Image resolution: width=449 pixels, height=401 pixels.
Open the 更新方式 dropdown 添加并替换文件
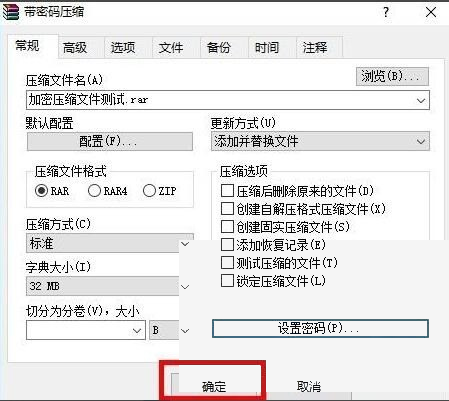(x=320, y=141)
